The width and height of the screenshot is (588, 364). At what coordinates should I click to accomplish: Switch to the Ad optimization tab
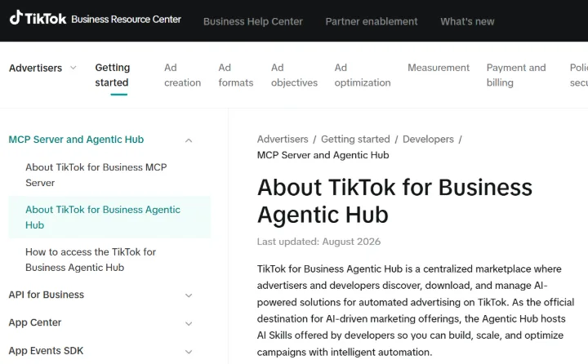pyautogui.click(x=363, y=75)
